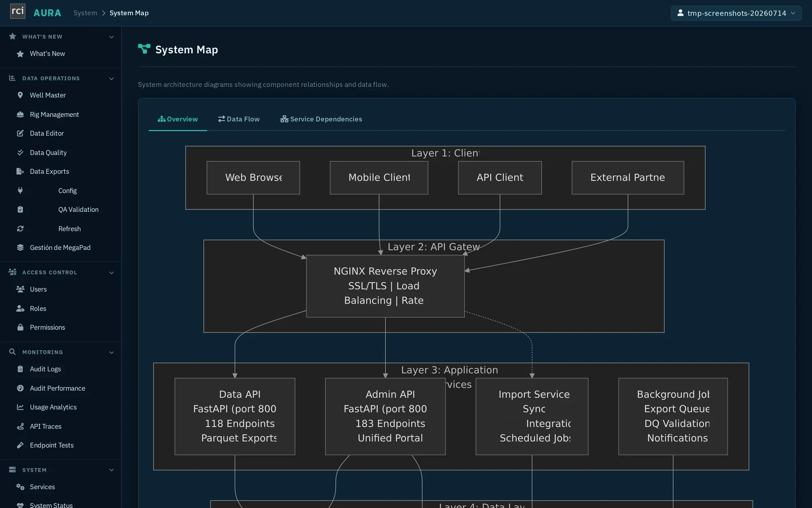This screenshot has height=508, width=812.
Task: Click the Users group icon
Action: click(x=20, y=289)
